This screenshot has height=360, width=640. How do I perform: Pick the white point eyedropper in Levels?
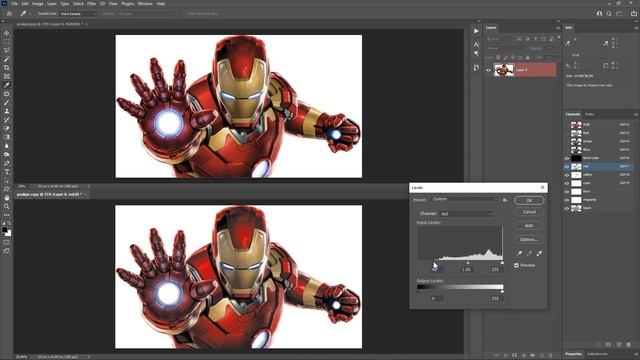(539, 253)
